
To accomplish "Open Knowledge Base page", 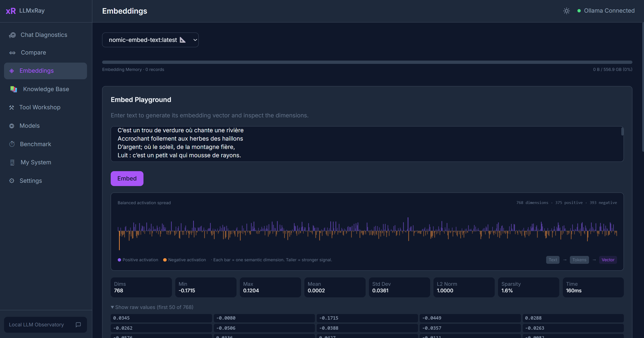I will [x=46, y=89].
